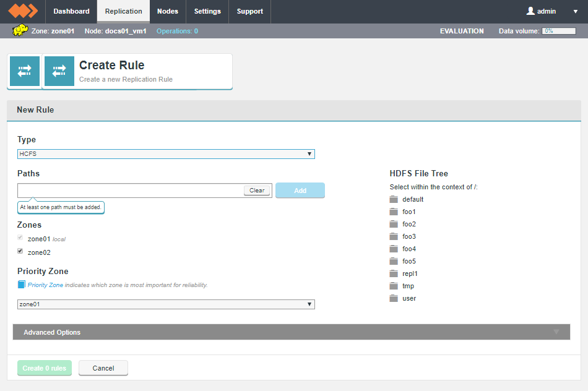Click the foo3 folder icon

click(x=394, y=236)
